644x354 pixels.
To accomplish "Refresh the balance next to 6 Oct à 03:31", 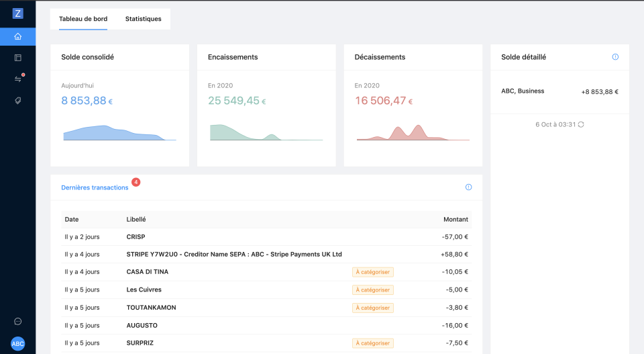I will coord(581,124).
